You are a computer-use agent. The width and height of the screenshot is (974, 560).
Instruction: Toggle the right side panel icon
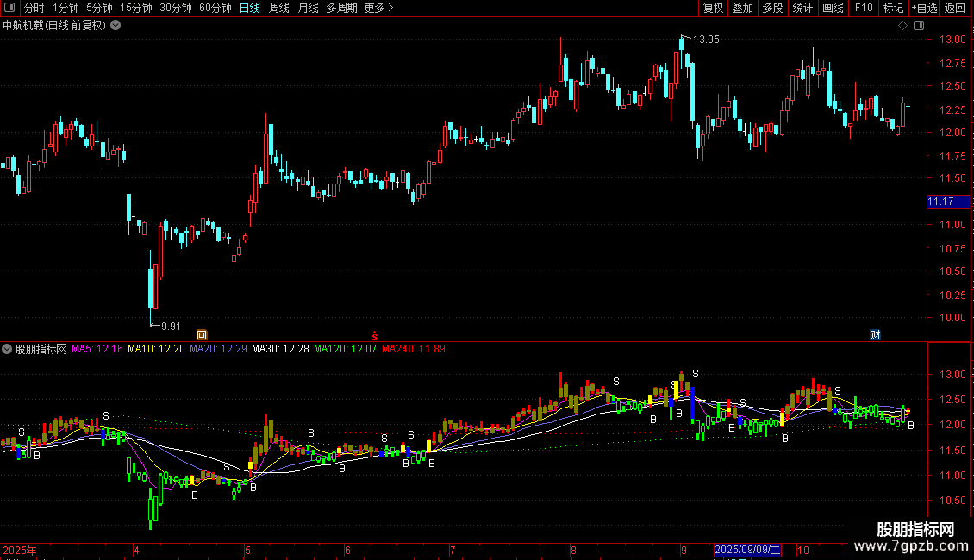[919, 26]
